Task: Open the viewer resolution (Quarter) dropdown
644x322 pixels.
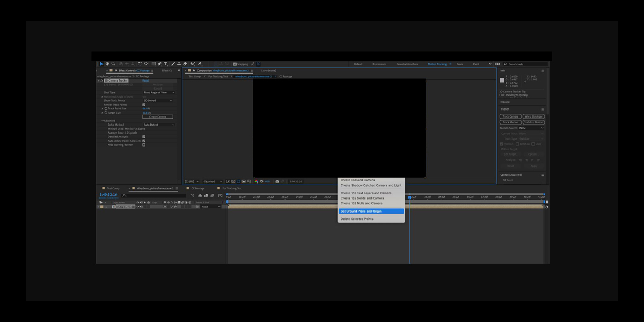Action: tap(213, 181)
